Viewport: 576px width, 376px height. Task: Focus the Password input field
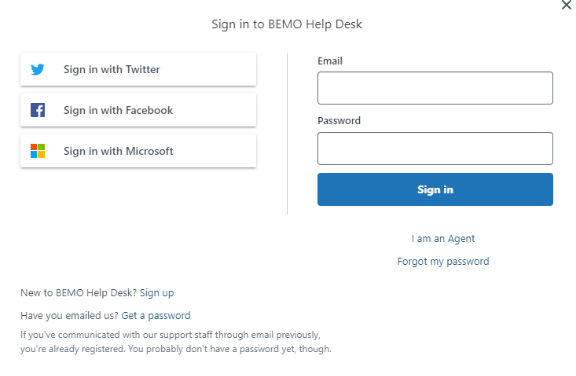(435, 148)
